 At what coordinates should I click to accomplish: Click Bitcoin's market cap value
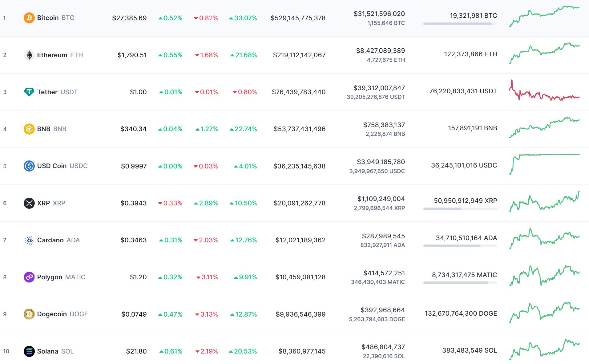point(298,18)
